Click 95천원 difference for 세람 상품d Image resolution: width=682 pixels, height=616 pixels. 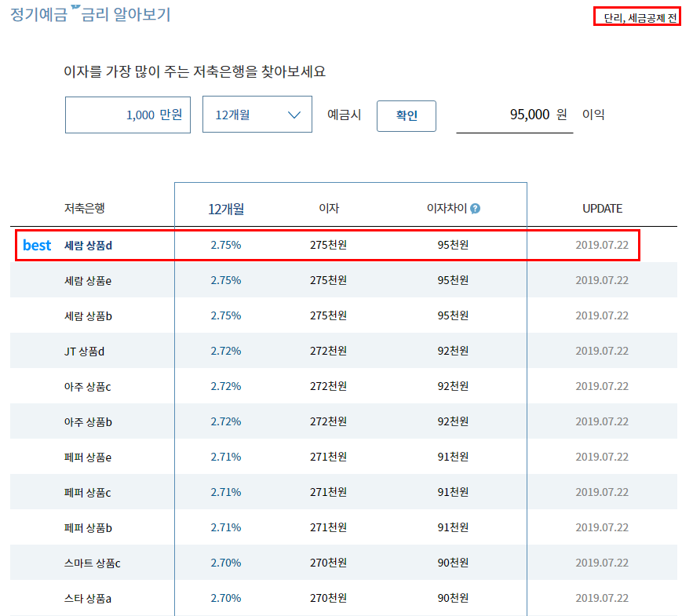[x=453, y=245]
